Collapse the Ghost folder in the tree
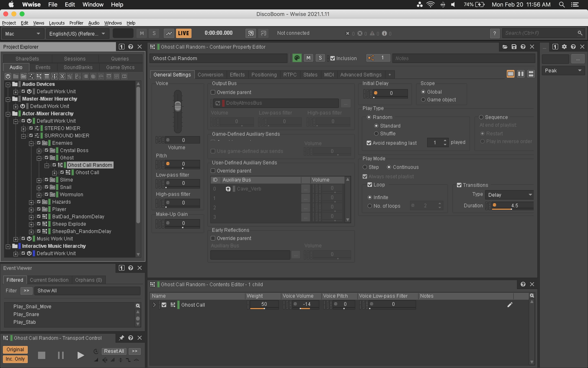This screenshot has width=588, height=368. pos(39,158)
